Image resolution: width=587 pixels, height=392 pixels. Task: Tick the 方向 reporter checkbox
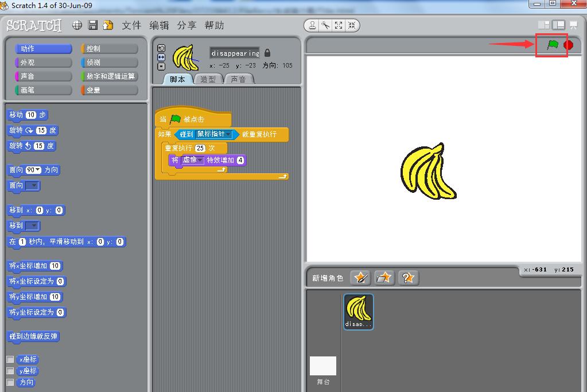click(x=10, y=382)
